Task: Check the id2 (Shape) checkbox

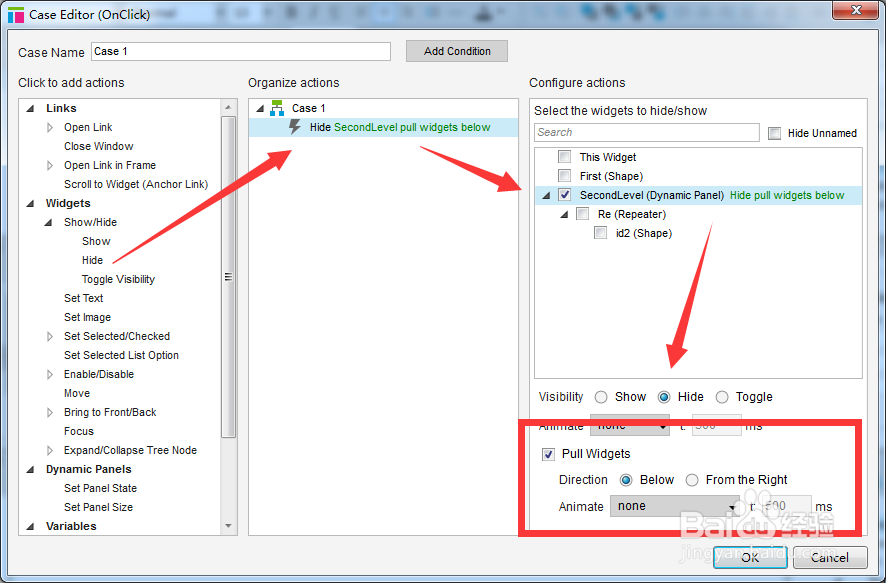Action: [600, 233]
